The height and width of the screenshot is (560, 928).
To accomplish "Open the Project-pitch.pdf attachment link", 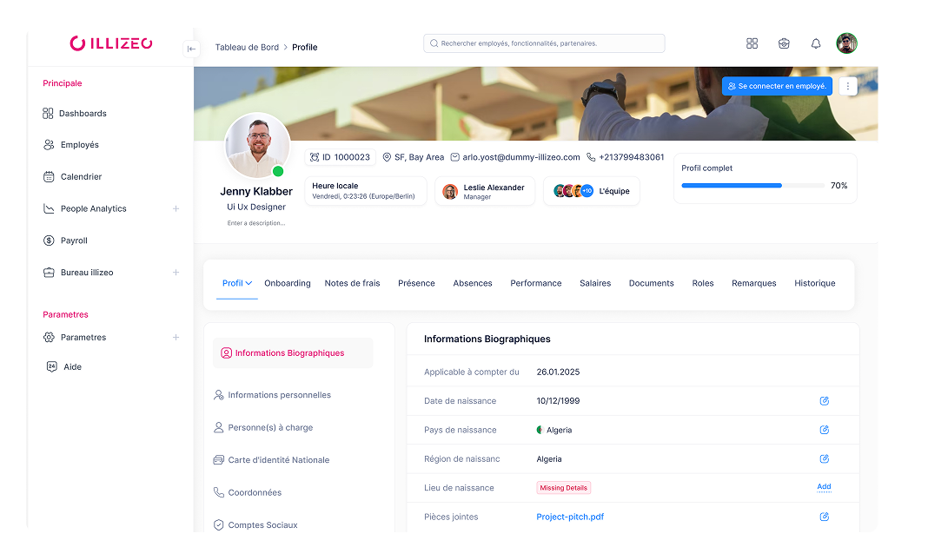I will 570,517.
